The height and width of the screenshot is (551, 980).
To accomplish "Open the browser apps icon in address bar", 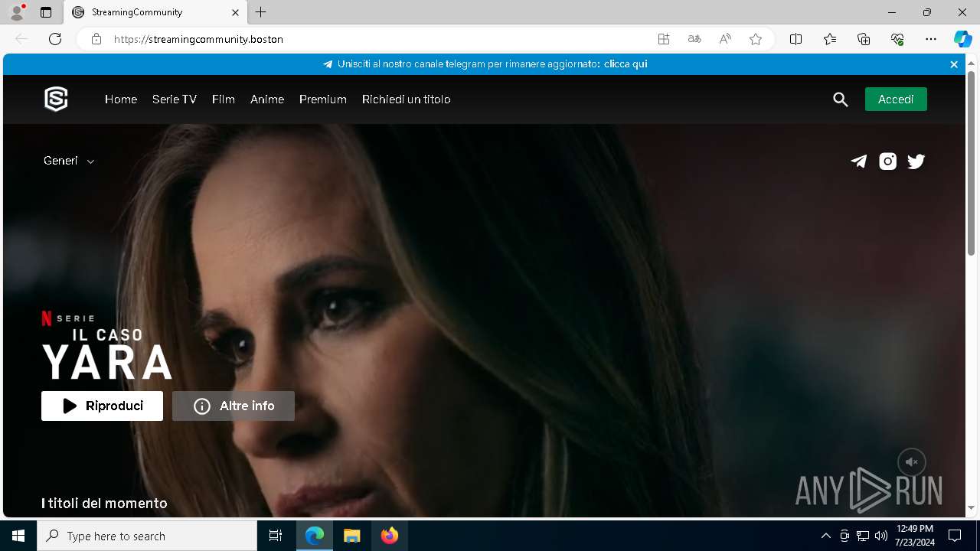I will point(664,39).
